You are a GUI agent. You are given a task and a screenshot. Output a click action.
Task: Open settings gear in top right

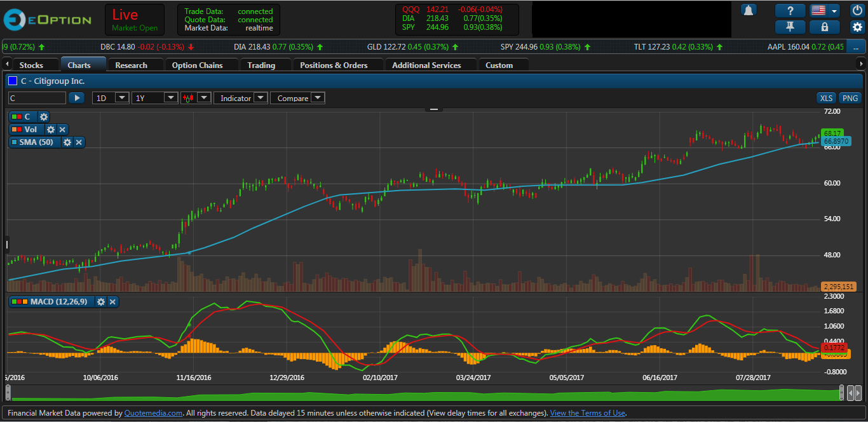click(857, 27)
